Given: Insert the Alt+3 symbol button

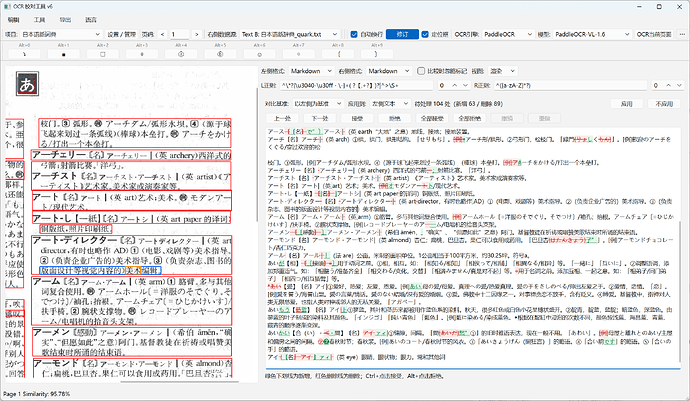Looking at the screenshot, I should point(142,54).
